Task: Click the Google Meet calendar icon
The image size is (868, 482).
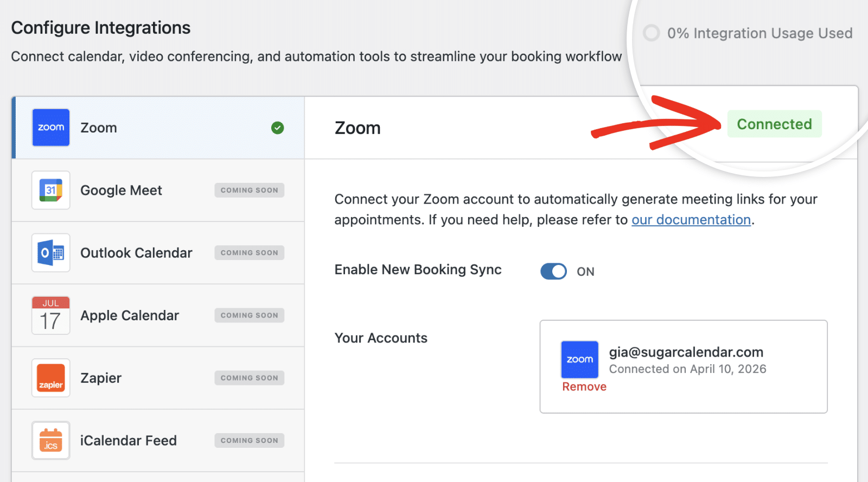Action: pos(51,190)
